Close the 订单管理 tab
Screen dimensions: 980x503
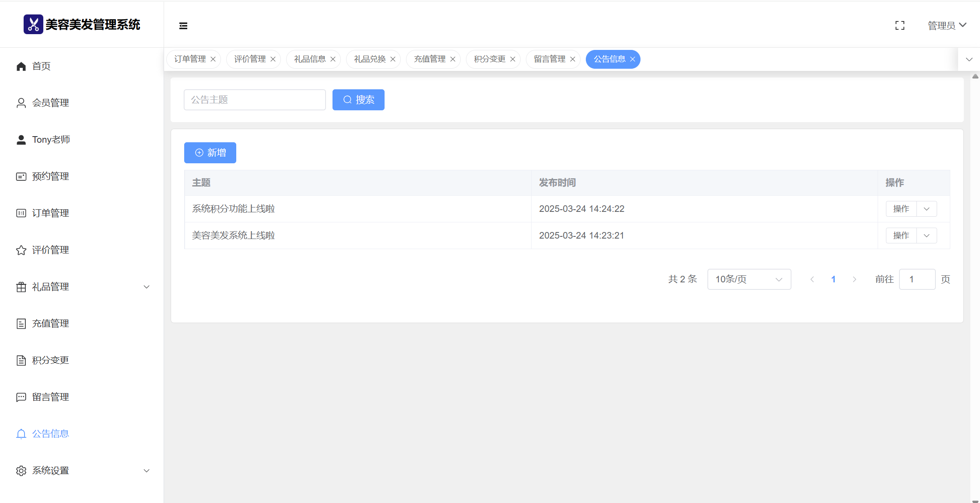pos(213,59)
